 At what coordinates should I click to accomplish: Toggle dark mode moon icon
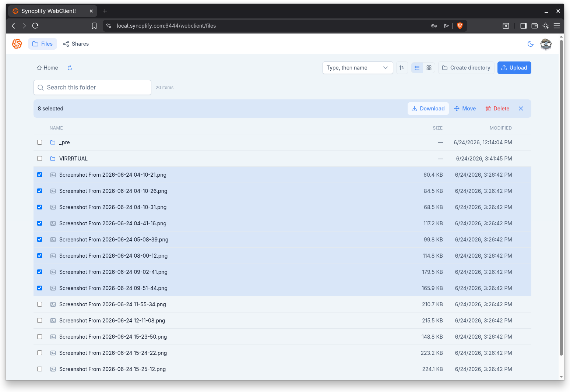pyautogui.click(x=531, y=44)
